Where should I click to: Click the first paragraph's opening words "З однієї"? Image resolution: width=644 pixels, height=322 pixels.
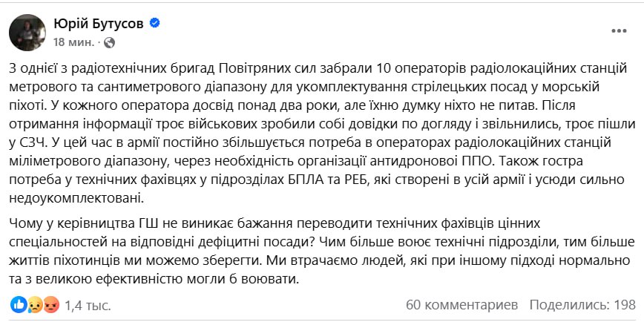pyautogui.click(x=33, y=70)
